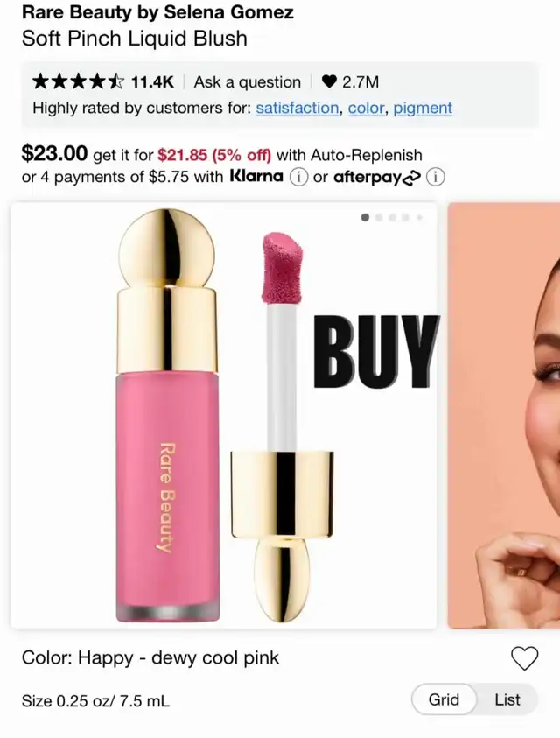The image size is (560, 738).
Task: Click the Afterpay arrows logo
Action: tap(411, 179)
